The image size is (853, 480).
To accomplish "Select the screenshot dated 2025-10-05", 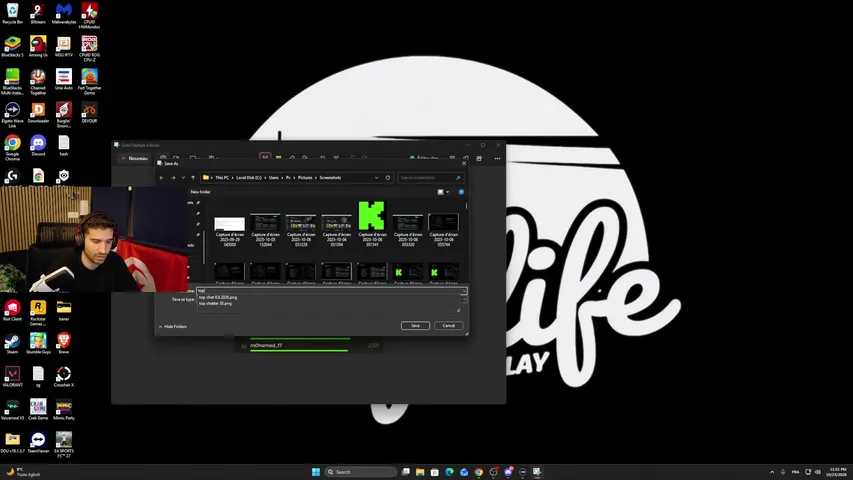I will click(265, 230).
